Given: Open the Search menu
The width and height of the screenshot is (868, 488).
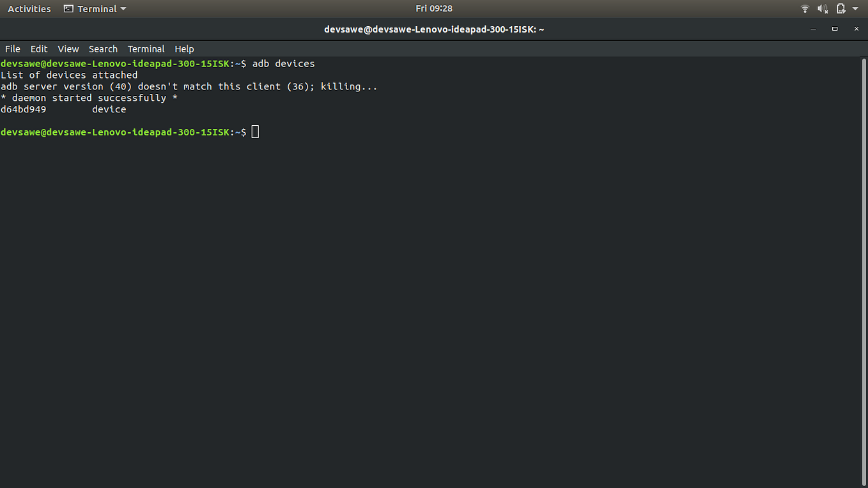Looking at the screenshot, I should click(x=103, y=49).
